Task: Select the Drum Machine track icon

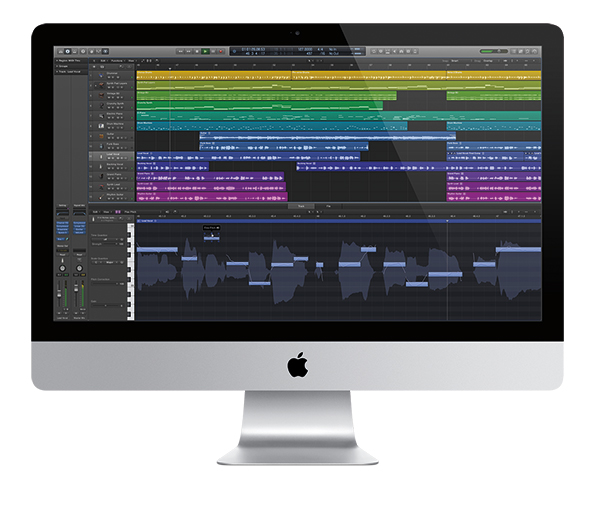Action: click(101, 126)
